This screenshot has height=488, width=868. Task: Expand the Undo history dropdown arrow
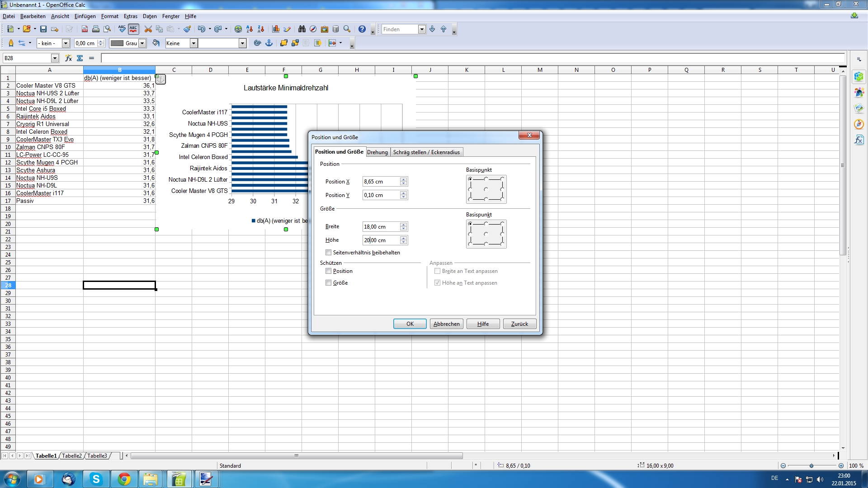pos(210,29)
